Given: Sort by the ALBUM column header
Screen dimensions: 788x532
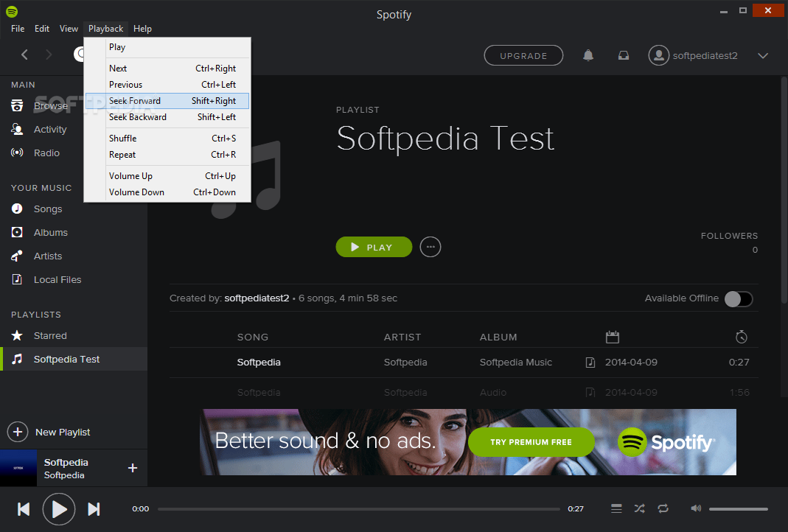Looking at the screenshot, I should (498, 337).
